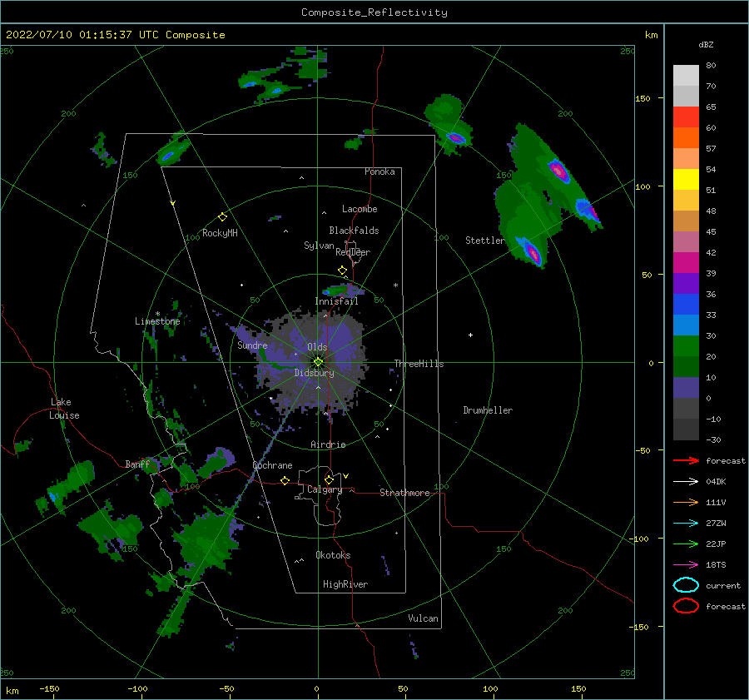Click the Composite_Reflectivity title
This screenshot has width=749, height=700.
click(x=374, y=12)
